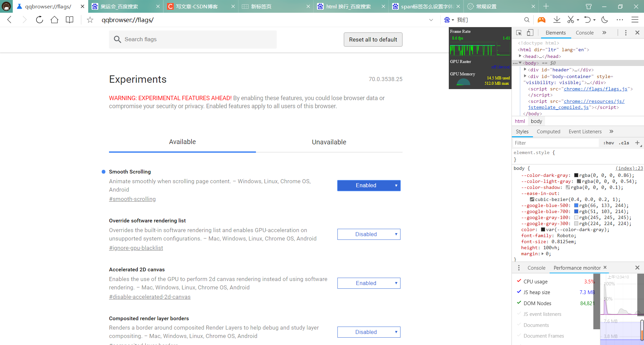Uncheck the CPU usage monitor
The height and width of the screenshot is (345, 644).
tap(519, 281)
